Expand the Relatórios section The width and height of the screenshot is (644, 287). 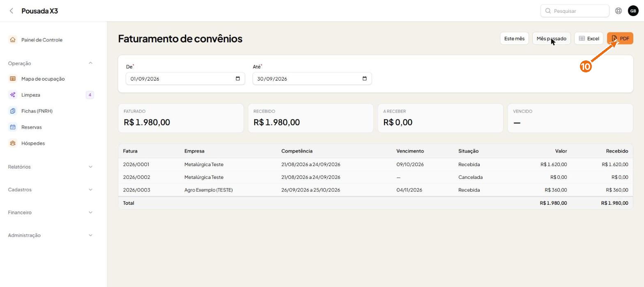click(90, 167)
